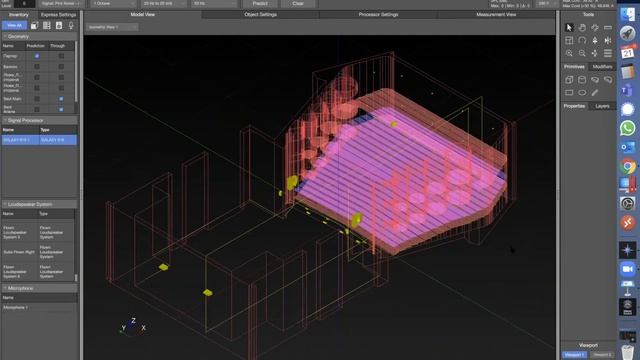Add an ellipse primitive

[x=582, y=93]
